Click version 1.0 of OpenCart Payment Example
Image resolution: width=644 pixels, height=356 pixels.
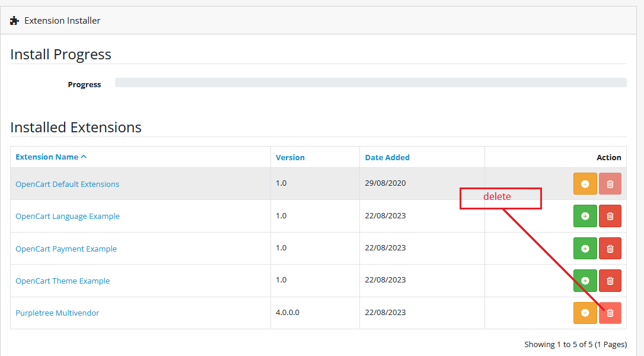click(281, 248)
